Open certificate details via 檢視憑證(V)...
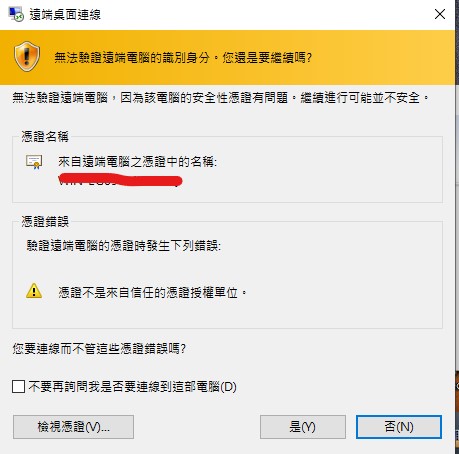 pos(73,427)
